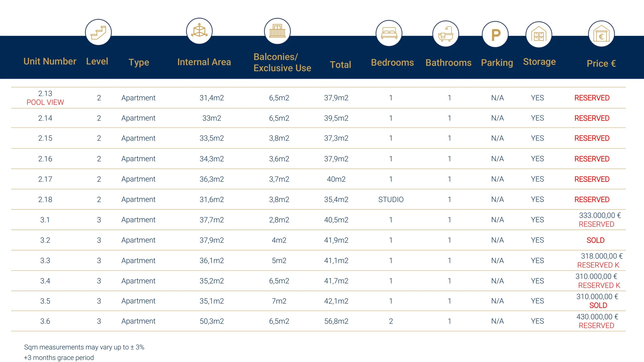
Task: Click RESERVED status of unit 2.16
Action: (592, 159)
